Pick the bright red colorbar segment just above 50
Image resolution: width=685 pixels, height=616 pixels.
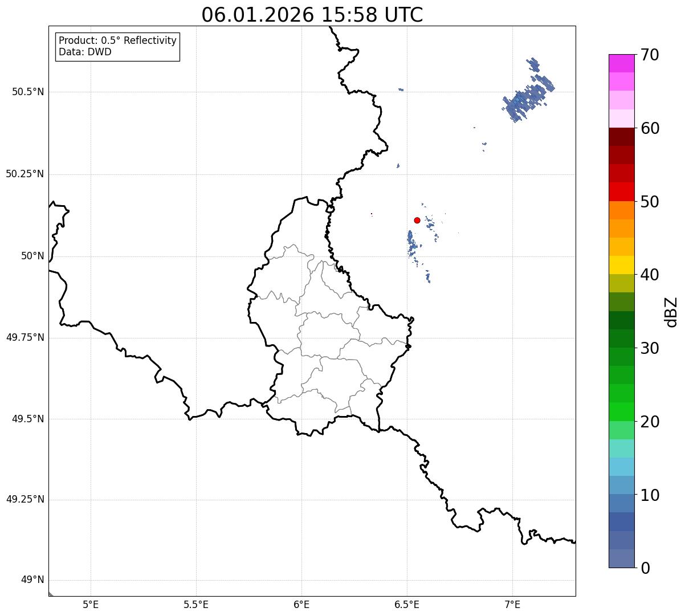tap(622, 191)
